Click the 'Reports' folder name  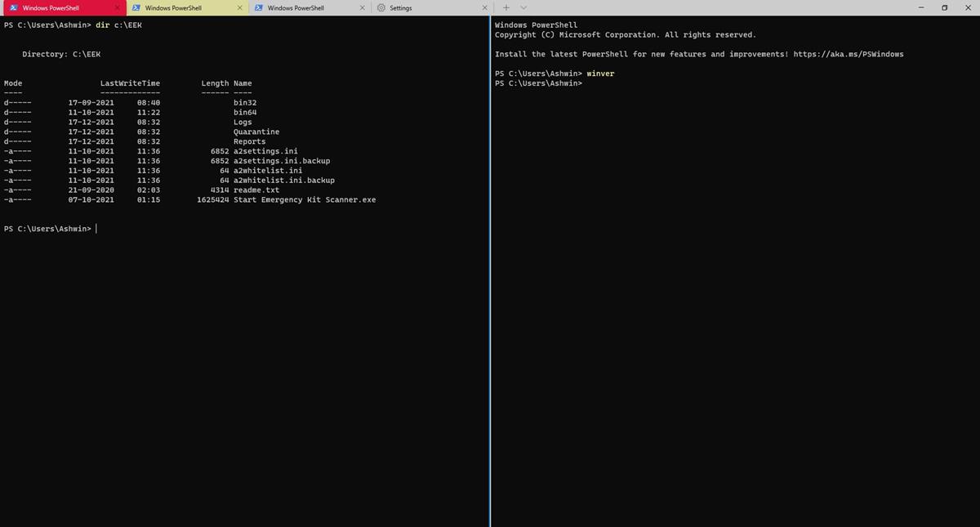point(250,141)
